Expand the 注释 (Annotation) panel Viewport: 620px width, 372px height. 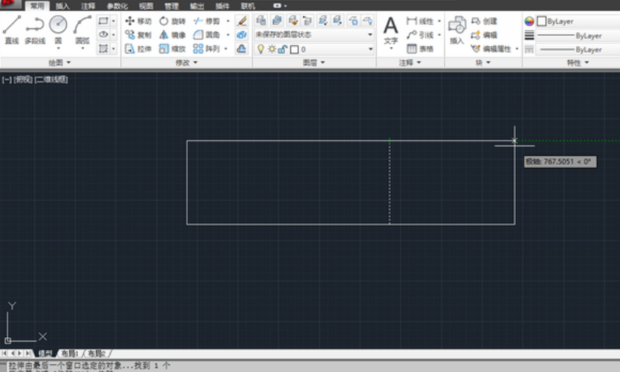(x=410, y=62)
